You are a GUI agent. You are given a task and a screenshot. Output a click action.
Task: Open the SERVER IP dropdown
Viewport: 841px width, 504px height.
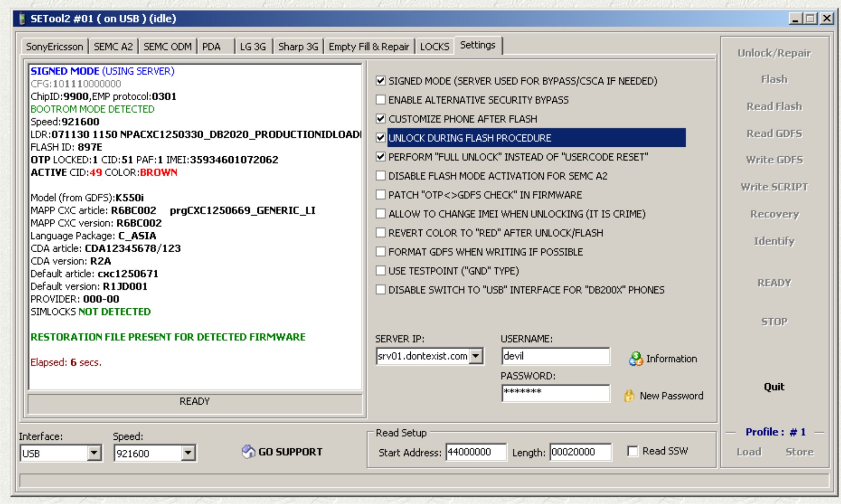click(476, 356)
